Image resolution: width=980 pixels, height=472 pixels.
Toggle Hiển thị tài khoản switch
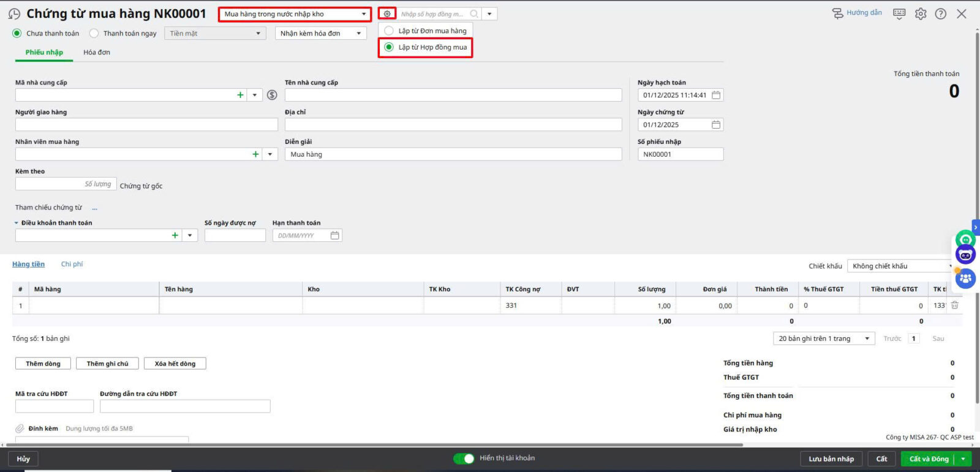click(x=464, y=458)
